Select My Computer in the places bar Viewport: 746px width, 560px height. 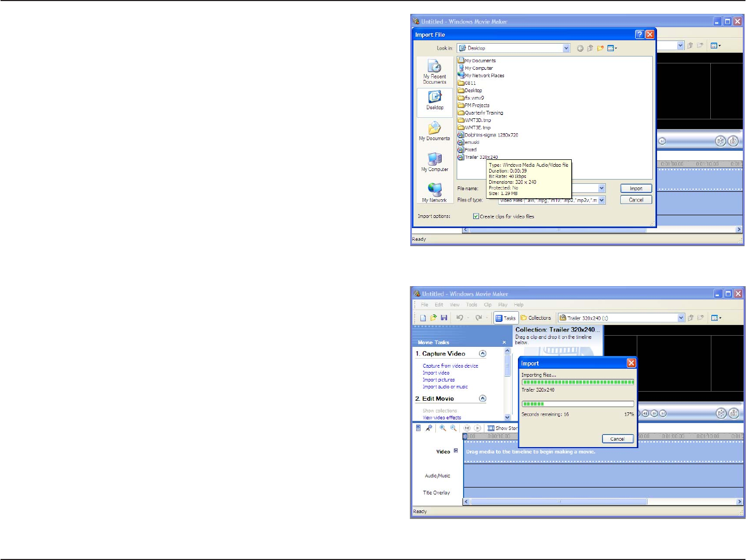coord(435,163)
